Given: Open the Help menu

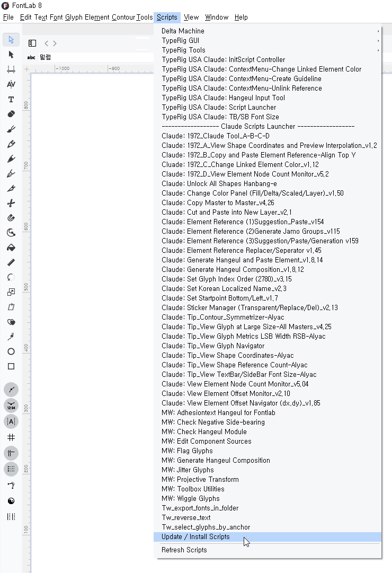Looking at the screenshot, I should tap(241, 17).
